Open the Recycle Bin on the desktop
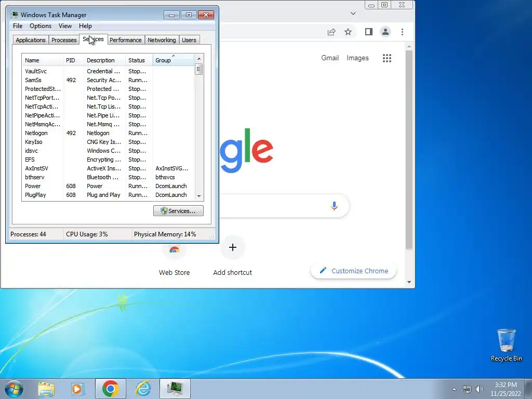The height and width of the screenshot is (399, 532). coord(506,345)
